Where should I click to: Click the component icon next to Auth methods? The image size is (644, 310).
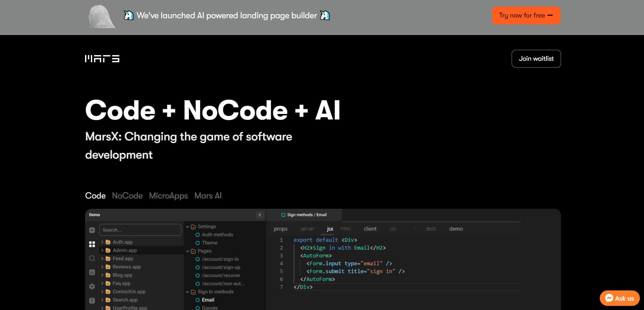coord(198,235)
